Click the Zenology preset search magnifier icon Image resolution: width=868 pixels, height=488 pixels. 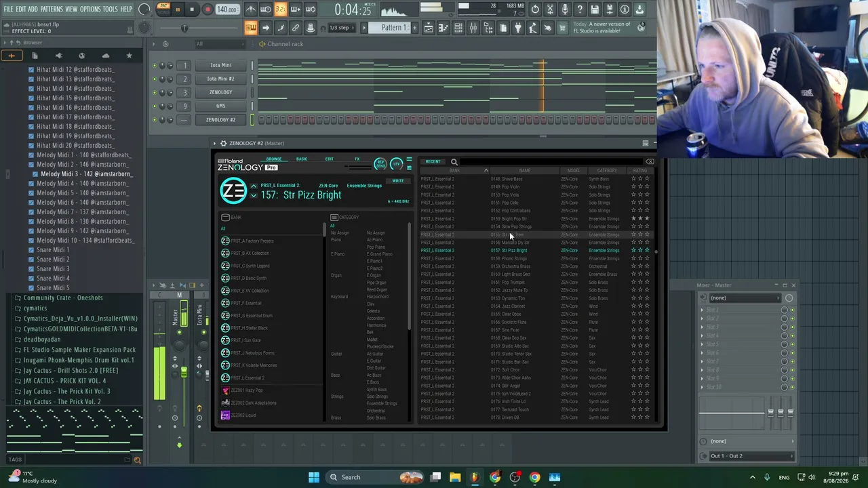click(454, 162)
